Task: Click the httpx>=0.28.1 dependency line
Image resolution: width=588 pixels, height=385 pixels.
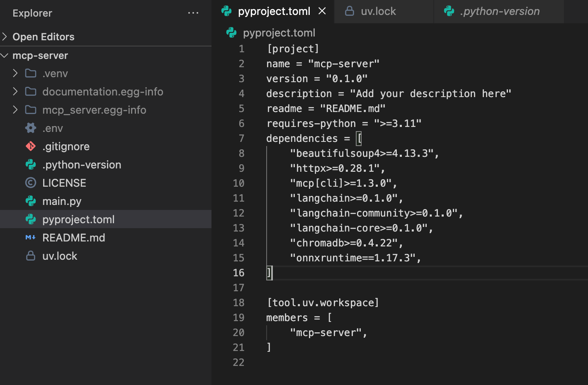Action: pyautogui.click(x=338, y=168)
